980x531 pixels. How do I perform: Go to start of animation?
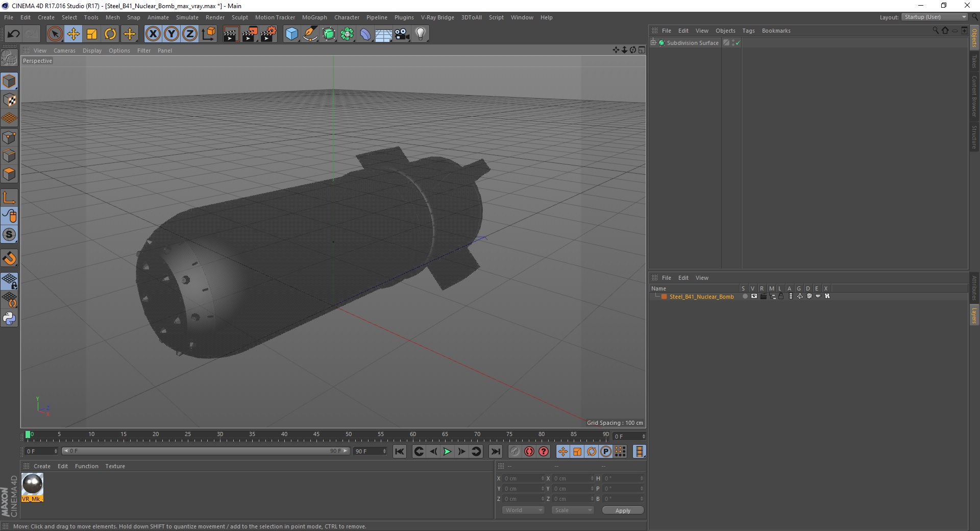pos(400,451)
